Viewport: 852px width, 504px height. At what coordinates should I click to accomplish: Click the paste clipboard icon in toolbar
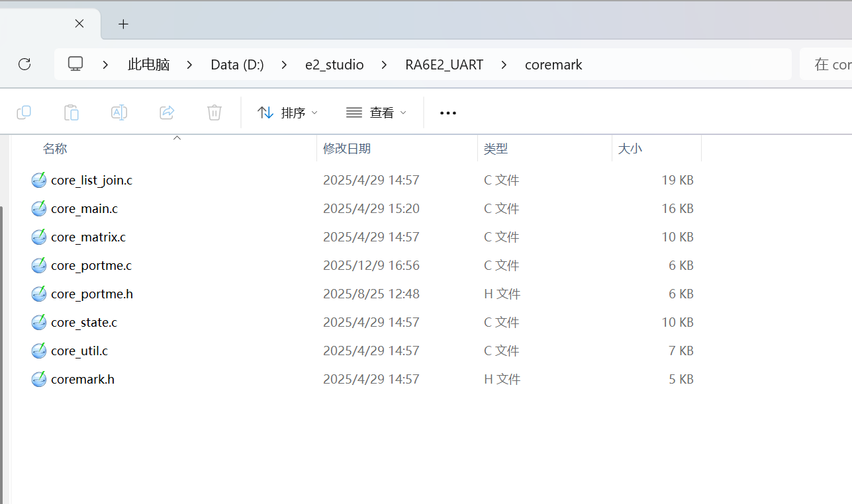point(71,112)
